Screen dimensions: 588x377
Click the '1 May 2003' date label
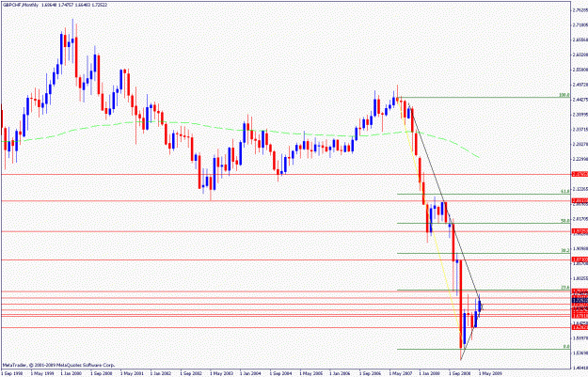[220, 373]
